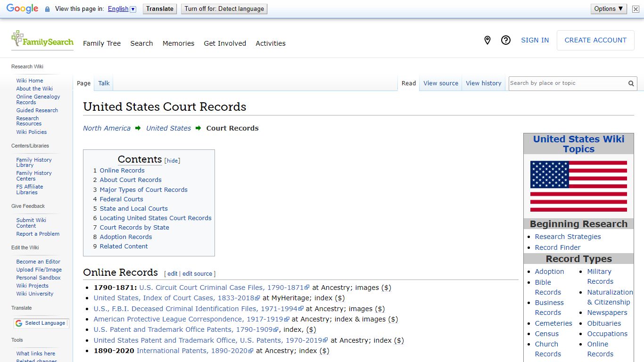
Task: Go to North America breadcrumb
Action: (107, 128)
